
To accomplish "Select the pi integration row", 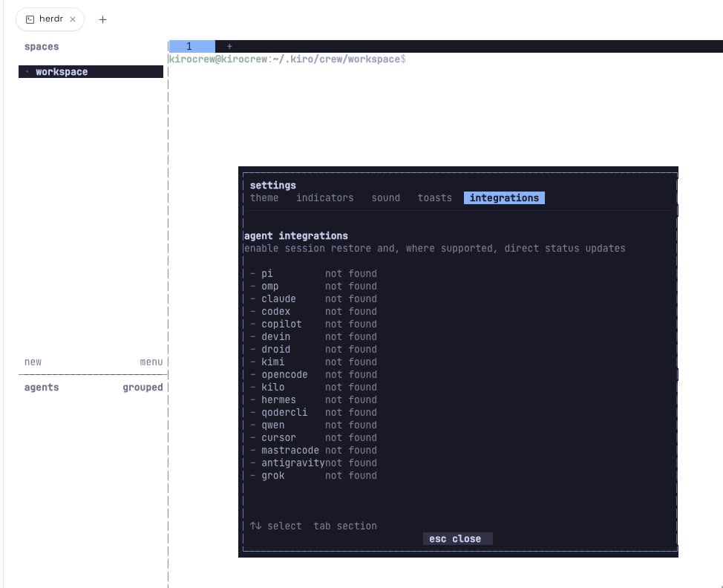I will [313, 273].
